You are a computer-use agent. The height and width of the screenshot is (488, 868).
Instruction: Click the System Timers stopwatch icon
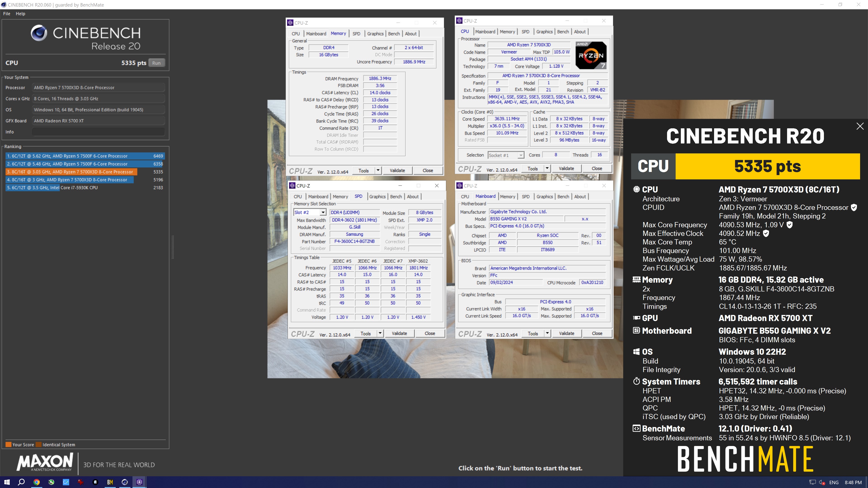click(x=637, y=381)
